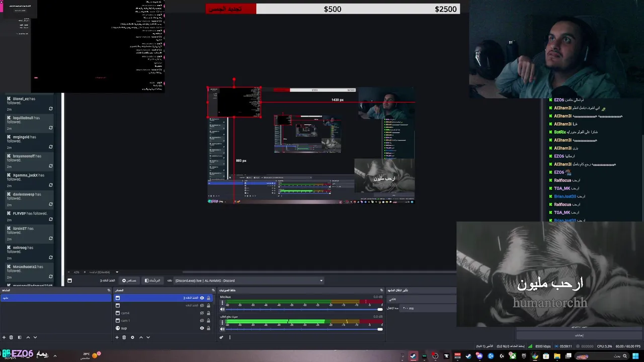This screenshot has width=644, height=362.
Task: Add a new source with the plus icon
Action: click(x=117, y=337)
